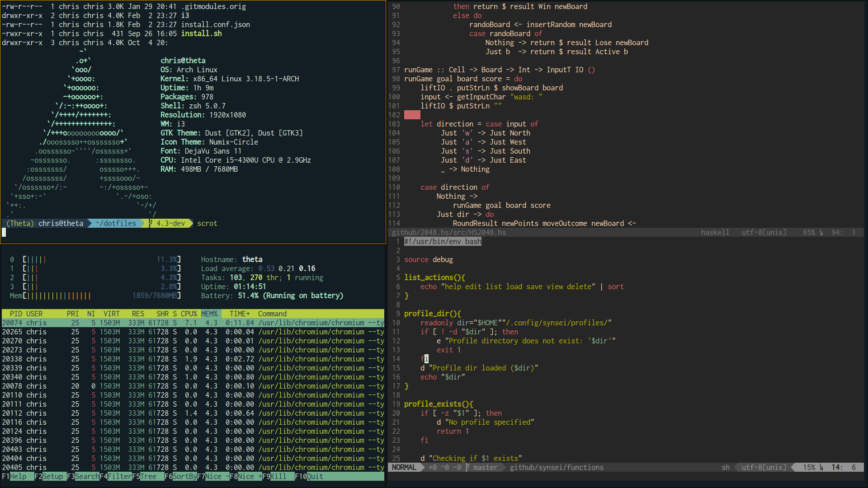Image resolution: width=868 pixels, height=488 pixels.
Task: Select htop process row with PID 20112
Action: [x=193, y=413]
